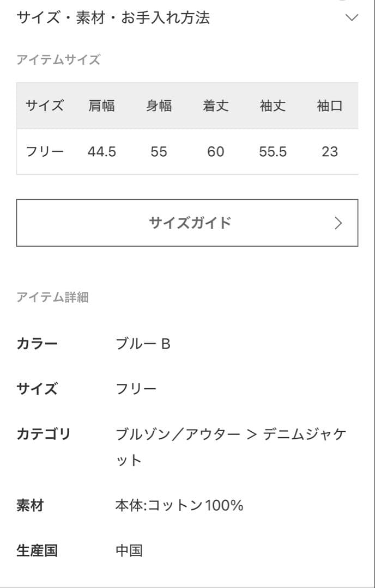Click the サイズ table column header
The height and width of the screenshot is (588, 375).
(45, 106)
